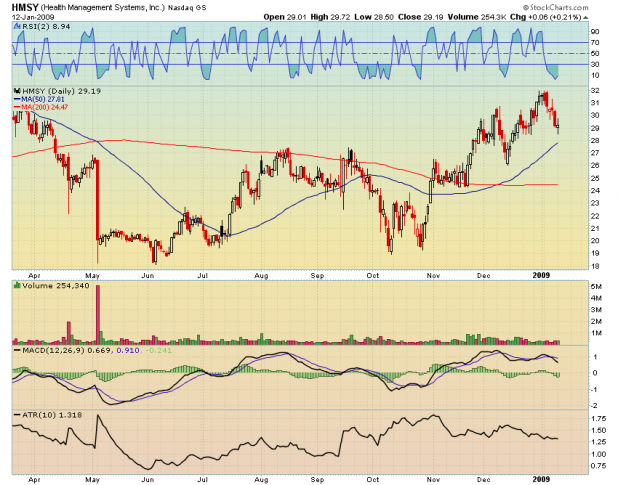
Task: Click the HMSY ticker symbol in the header
Action: 25,7
